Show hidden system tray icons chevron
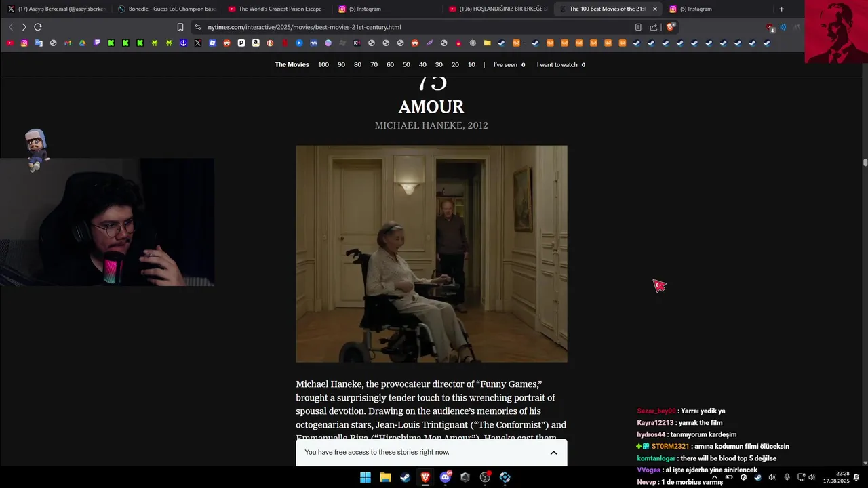The height and width of the screenshot is (488, 868). pyautogui.click(x=715, y=477)
